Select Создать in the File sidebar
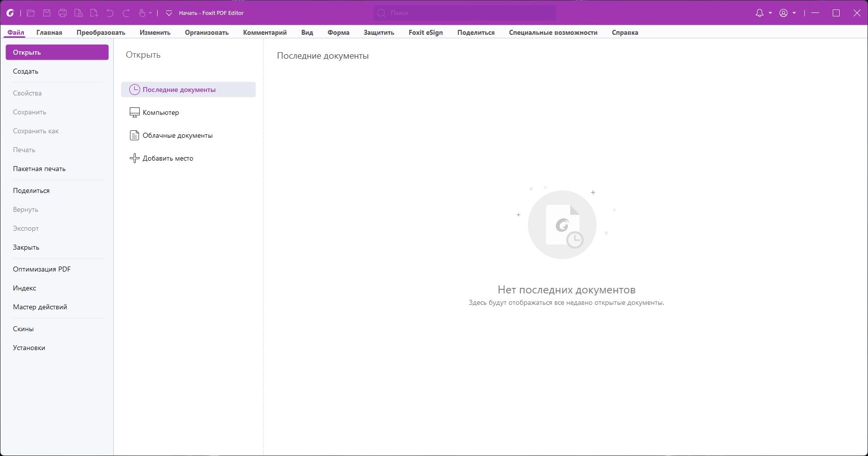The image size is (868, 456). 25,71
